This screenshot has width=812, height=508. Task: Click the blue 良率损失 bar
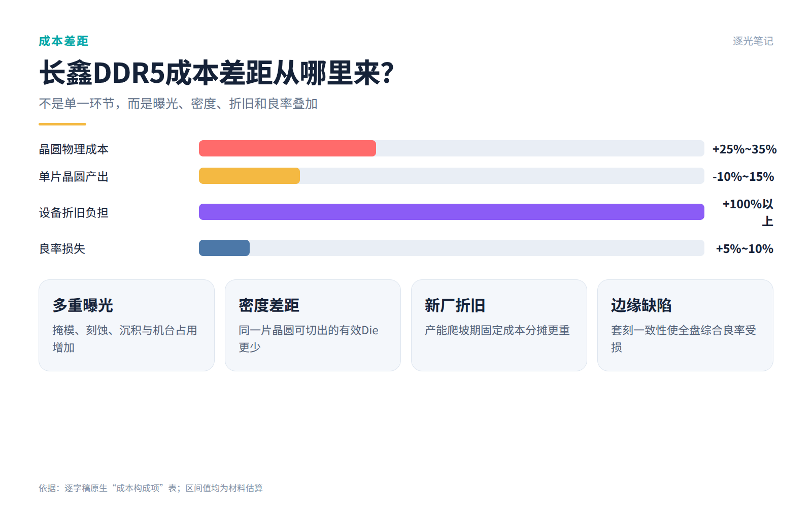[224, 248]
